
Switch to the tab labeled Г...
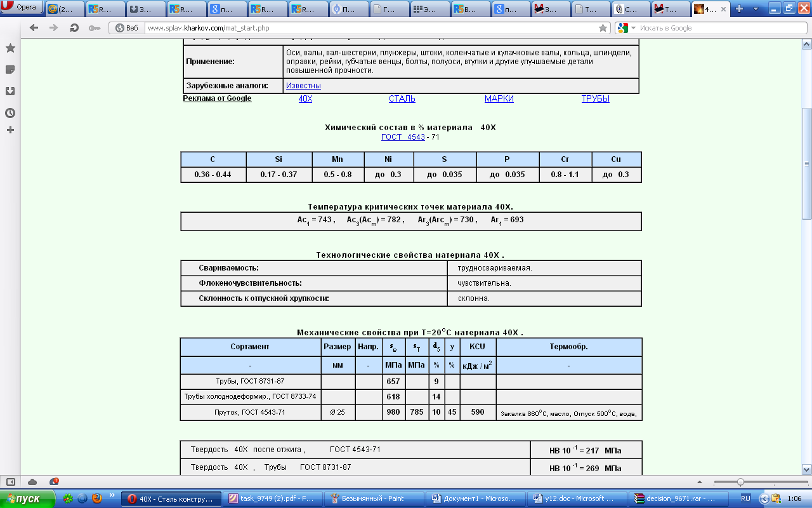389,9
